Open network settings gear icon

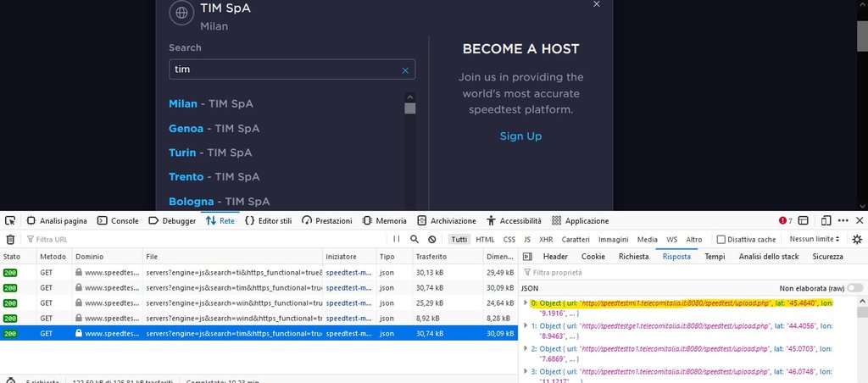click(x=857, y=239)
